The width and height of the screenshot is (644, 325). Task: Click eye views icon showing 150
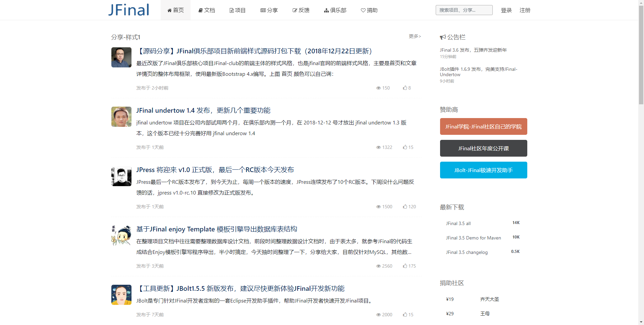[378, 88]
